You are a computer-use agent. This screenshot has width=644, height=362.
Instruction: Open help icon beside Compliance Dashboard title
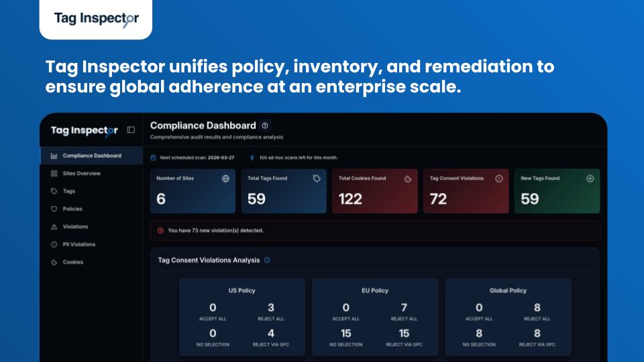click(x=266, y=125)
